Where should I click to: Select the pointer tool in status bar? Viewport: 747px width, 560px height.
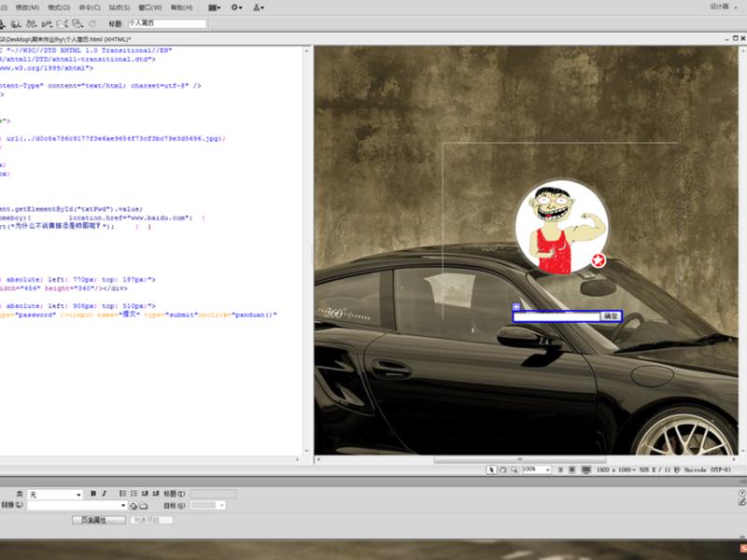click(492, 470)
